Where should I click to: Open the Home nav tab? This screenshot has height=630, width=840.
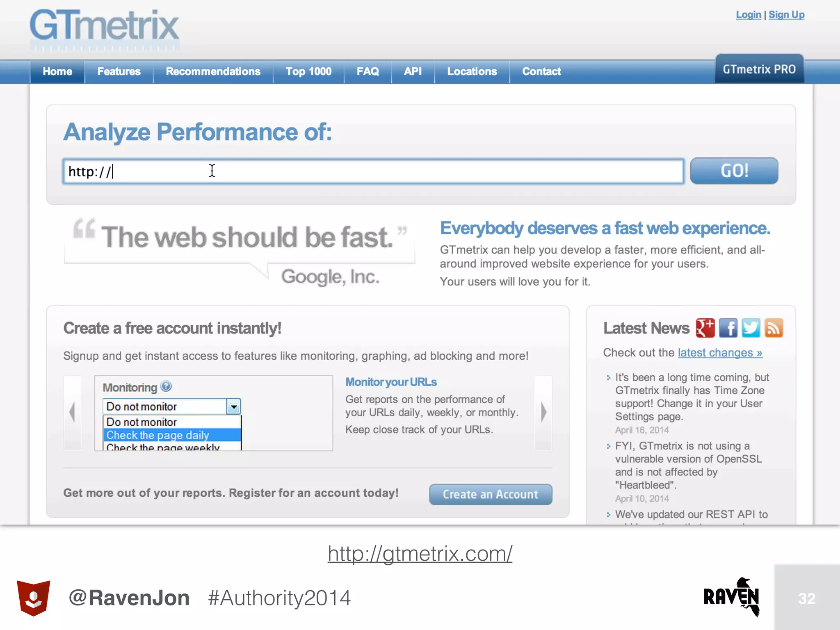(57, 71)
